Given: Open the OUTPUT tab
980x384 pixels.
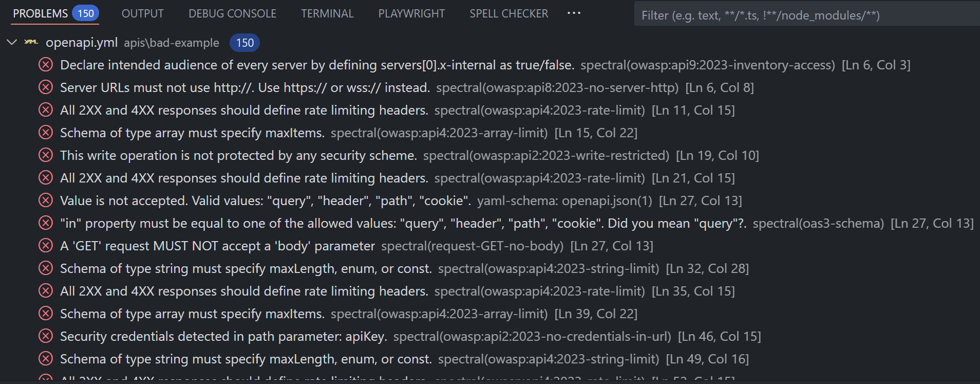Looking at the screenshot, I should (x=142, y=13).
